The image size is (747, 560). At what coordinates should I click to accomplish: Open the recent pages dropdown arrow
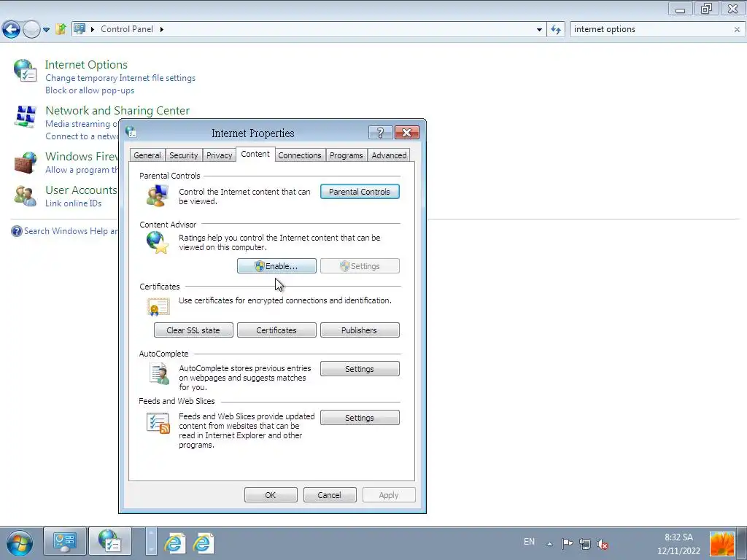coord(46,29)
